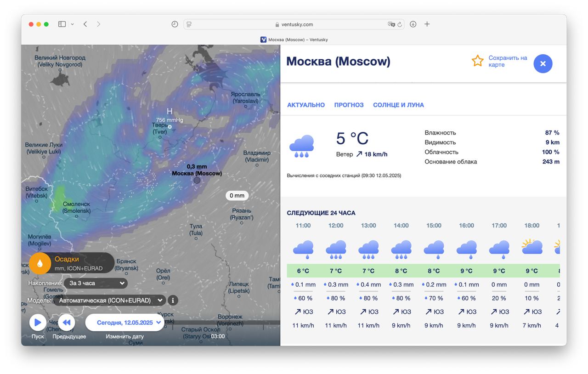Click the model info icon
The width and height of the screenshot is (588, 374).
click(173, 300)
